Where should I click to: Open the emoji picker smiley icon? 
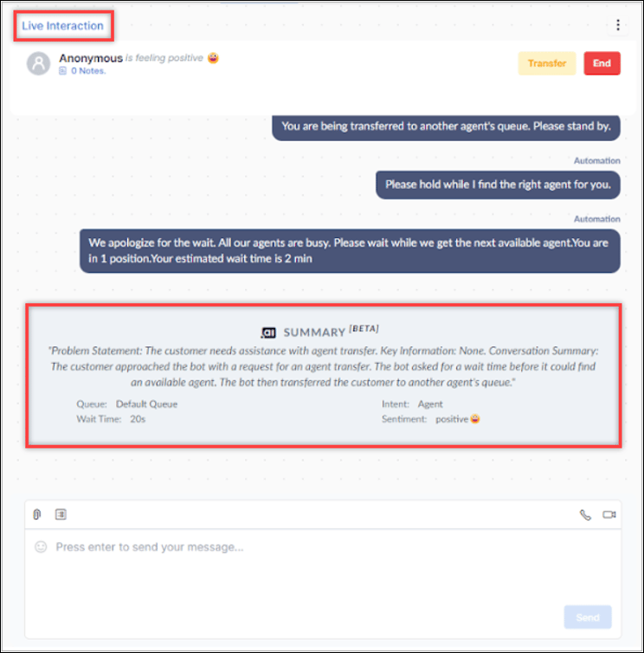coord(41,546)
